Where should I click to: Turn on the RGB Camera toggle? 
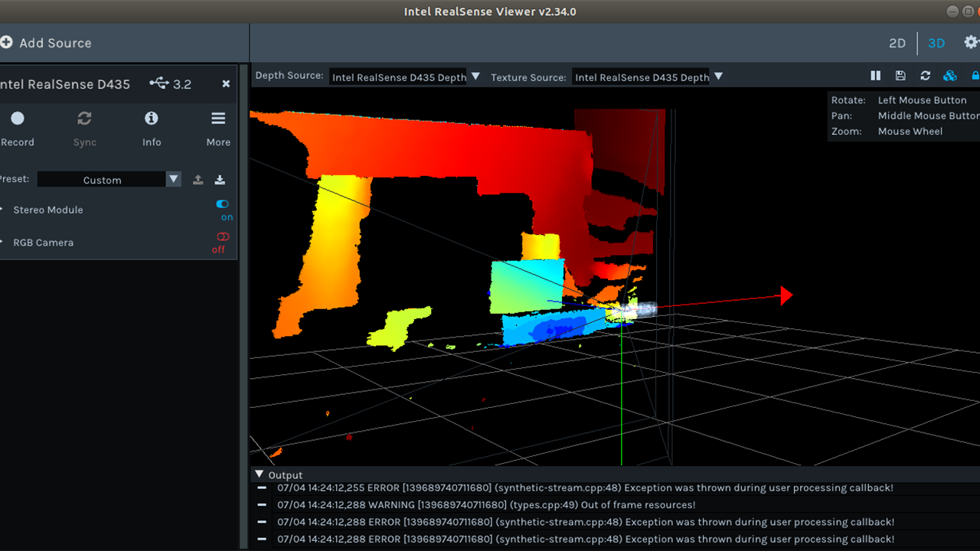click(x=223, y=237)
